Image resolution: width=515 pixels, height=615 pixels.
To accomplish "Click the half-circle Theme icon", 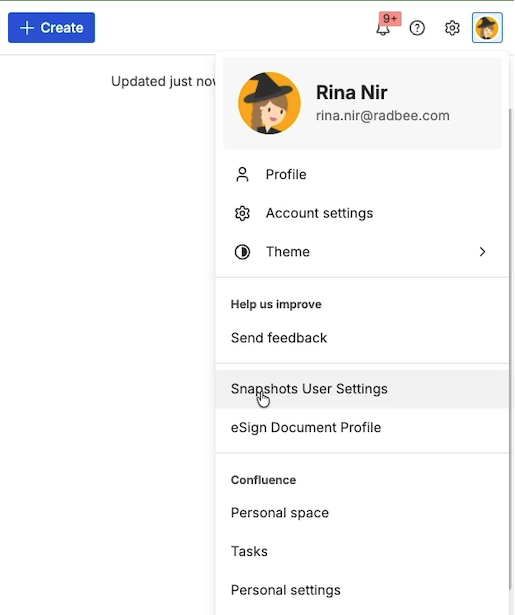I will [x=242, y=252].
